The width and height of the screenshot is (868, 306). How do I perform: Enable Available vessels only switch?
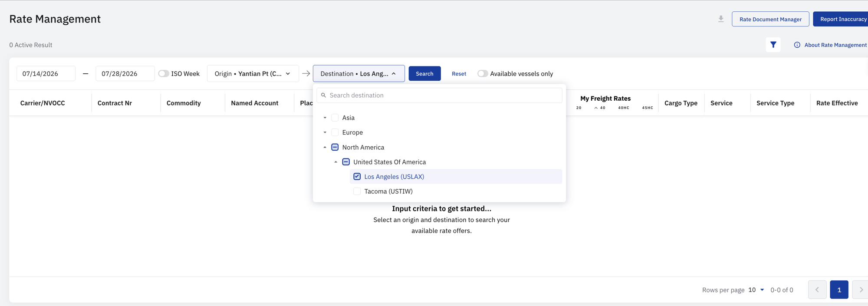click(483, 74)
